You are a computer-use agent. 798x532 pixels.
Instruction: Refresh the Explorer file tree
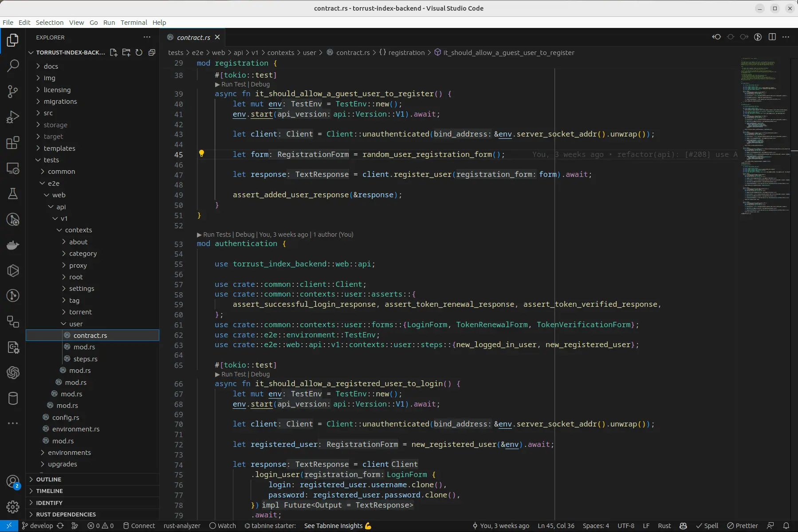click(139, 52)
